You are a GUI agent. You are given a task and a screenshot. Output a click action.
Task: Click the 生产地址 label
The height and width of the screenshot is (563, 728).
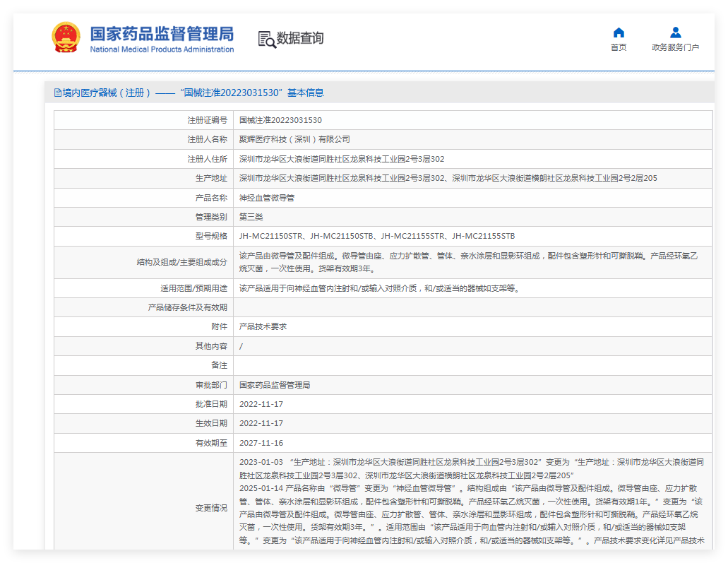click(x=211, y=179)
